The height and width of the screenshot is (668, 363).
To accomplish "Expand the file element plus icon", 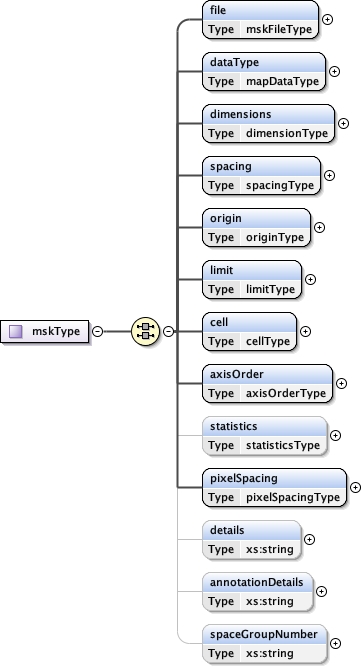I will pos(327,20).
